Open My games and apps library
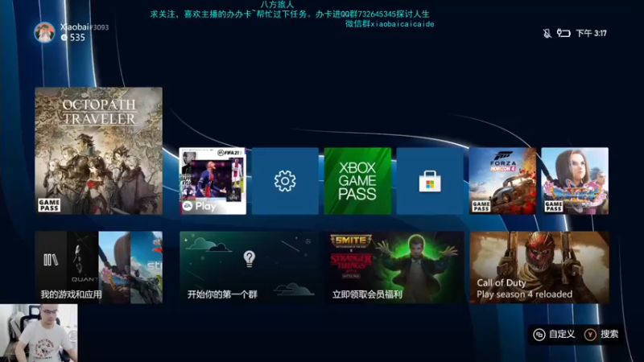644x362 pixels. point(98,267)
